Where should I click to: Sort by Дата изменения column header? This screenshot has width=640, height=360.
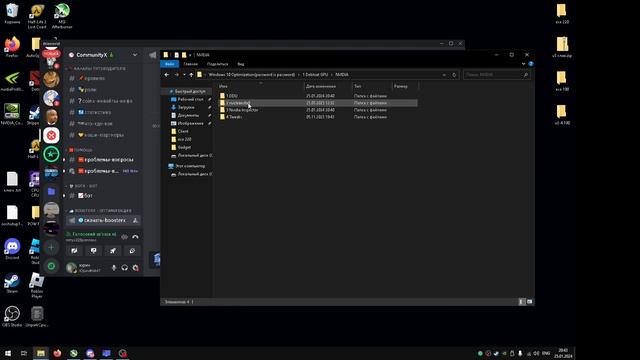(328, 86)
